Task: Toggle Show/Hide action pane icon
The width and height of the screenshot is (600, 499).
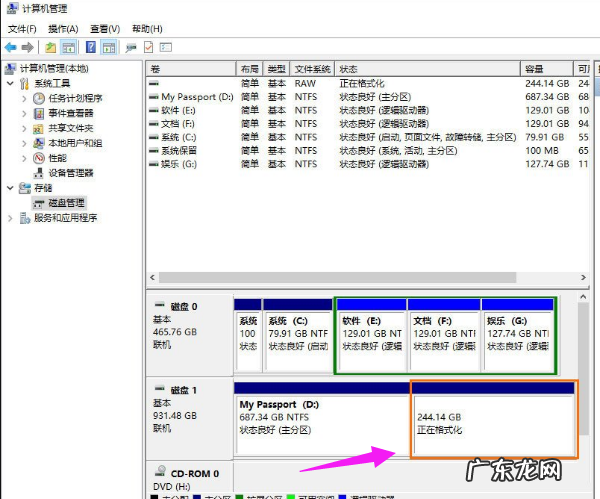Action: (x=109, y=47)
